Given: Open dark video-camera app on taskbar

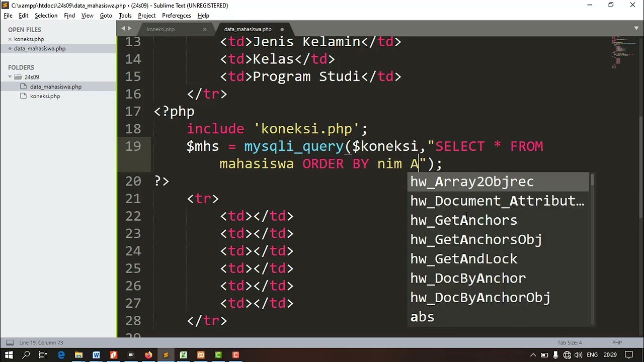Looking at the screenshot, I should (x=131, y=355).
